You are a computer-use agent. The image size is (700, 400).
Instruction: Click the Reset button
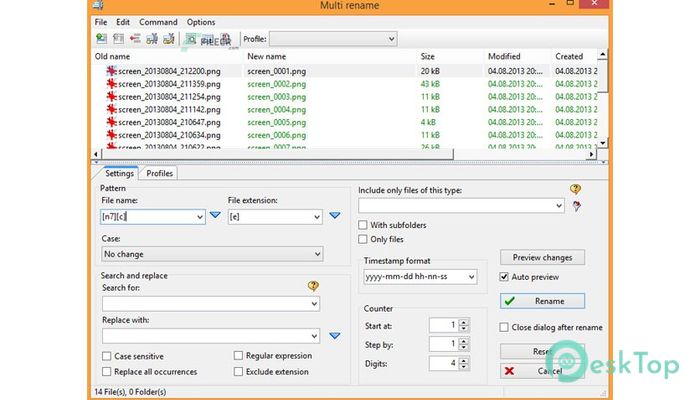tap(542, 351)
